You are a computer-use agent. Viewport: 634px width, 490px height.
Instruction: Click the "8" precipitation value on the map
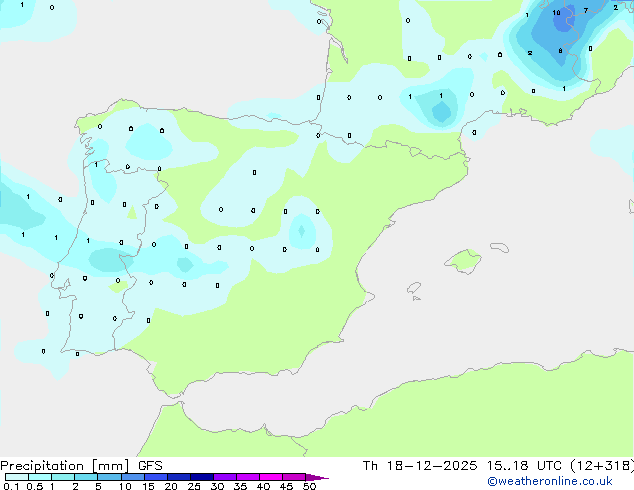[x=560, y=51]
